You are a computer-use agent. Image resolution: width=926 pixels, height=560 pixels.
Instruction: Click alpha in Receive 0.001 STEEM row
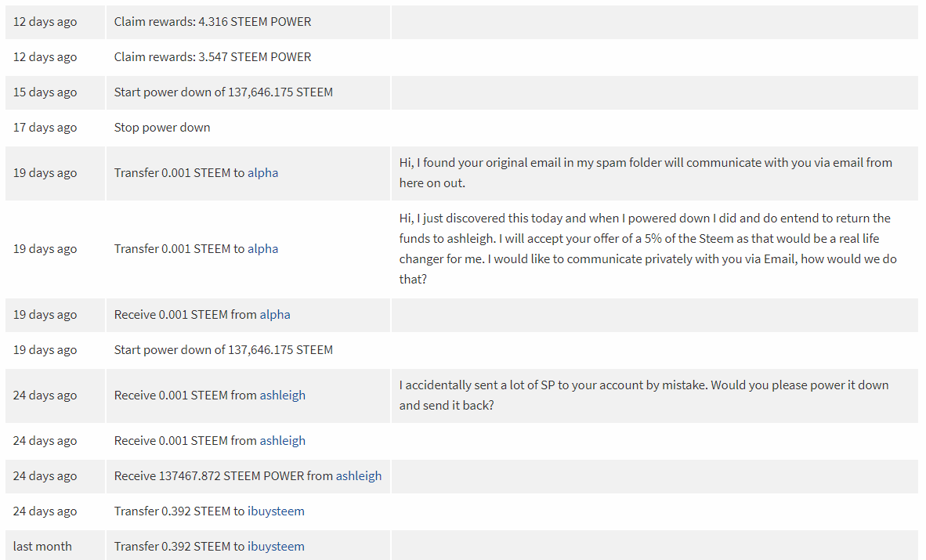point(275,315)
